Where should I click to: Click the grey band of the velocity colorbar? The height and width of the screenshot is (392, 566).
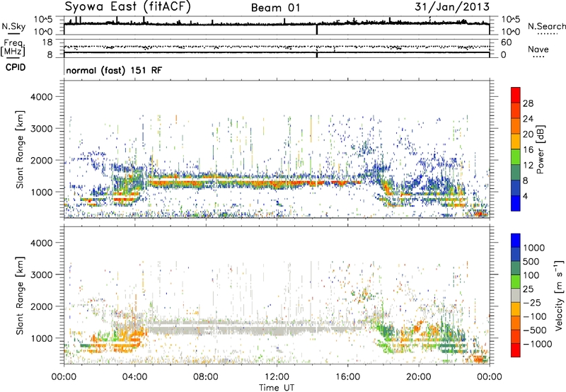516,296
